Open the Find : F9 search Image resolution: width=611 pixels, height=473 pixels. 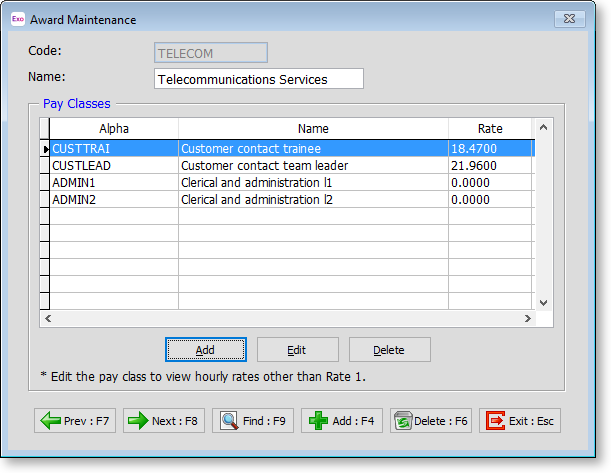point(253,421)
